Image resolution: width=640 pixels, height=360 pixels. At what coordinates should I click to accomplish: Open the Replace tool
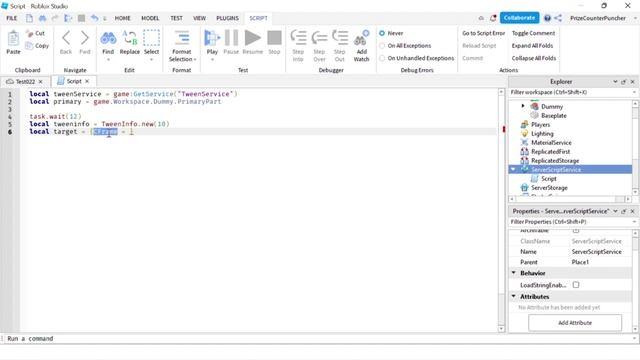point(130,38)
